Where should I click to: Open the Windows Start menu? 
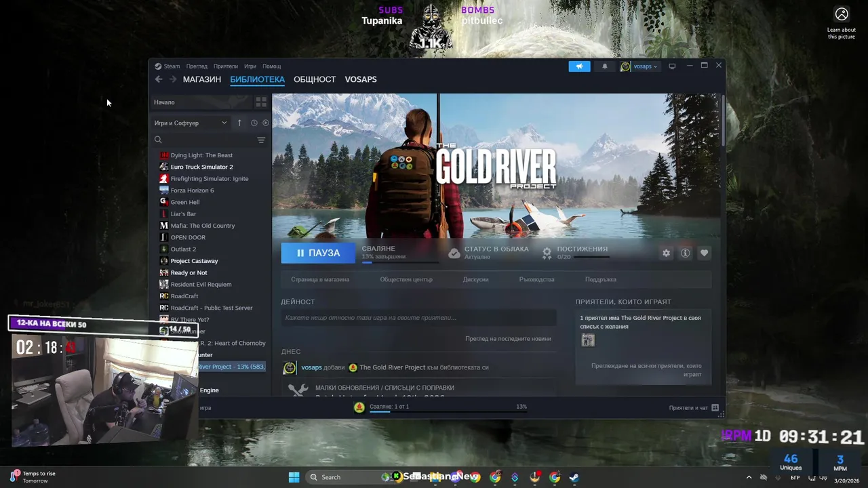pyautogui.click(x=294, y=477)
